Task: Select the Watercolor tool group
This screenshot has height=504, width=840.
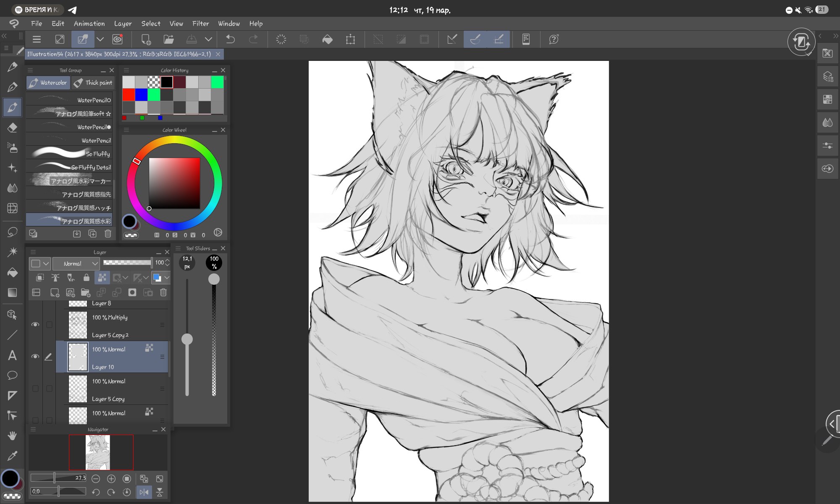Action: pos(48,83)
